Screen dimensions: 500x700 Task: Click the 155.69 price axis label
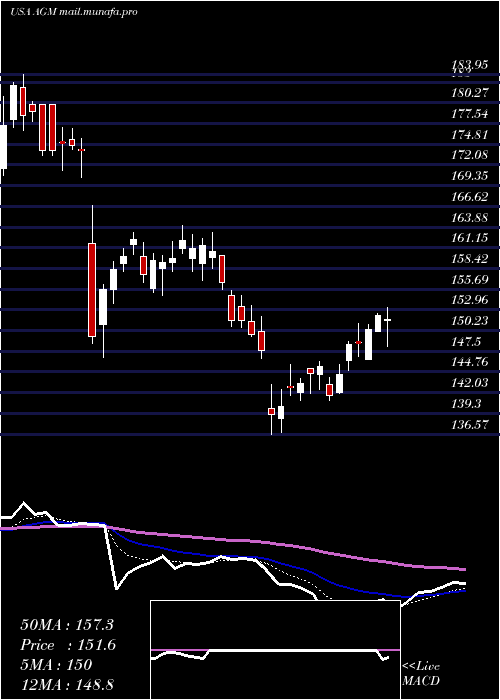point(469,279)
